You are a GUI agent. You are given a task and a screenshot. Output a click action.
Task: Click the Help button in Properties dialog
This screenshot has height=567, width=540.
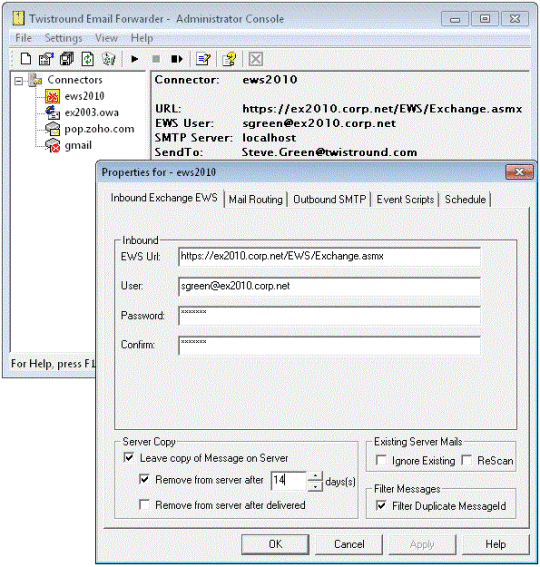496,544
